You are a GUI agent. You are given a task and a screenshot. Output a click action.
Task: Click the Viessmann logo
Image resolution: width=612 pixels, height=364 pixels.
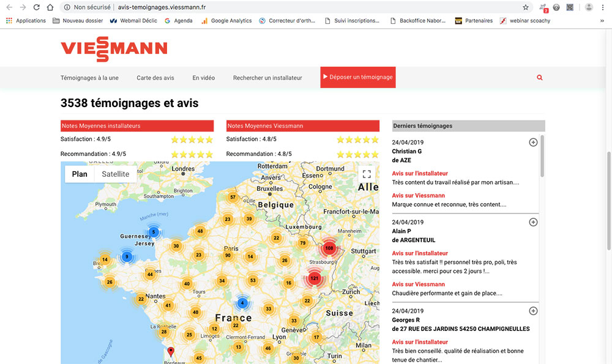114,49
